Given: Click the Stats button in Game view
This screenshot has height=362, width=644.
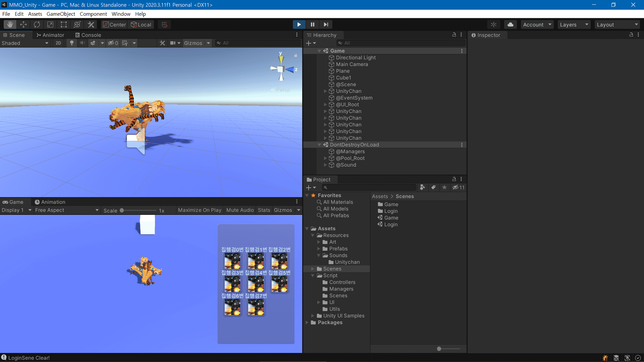Looking at the screenshot, I should click(x=264, y=210).
